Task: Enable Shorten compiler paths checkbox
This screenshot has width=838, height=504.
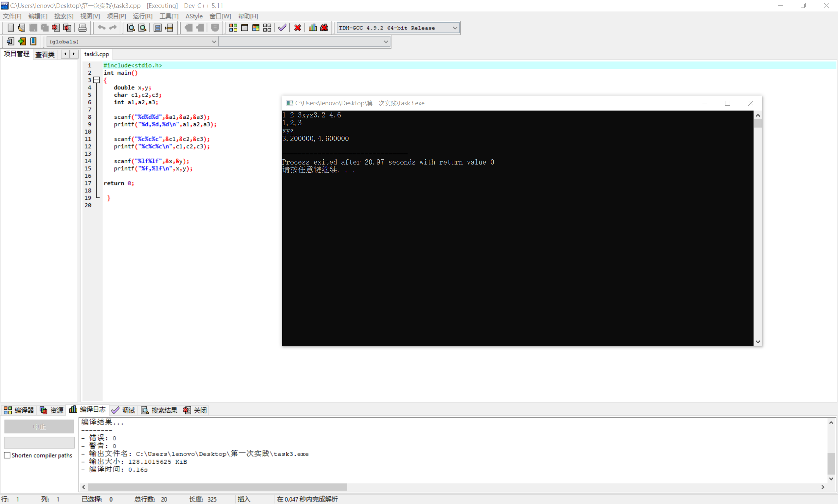Action: pyautogui.click(x=7, y=455)
